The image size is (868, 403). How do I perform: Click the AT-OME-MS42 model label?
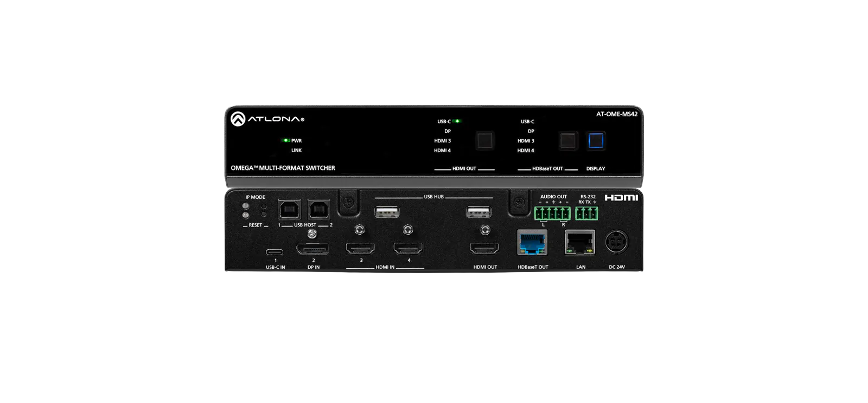pyautogui.click(x=617, y=114)
